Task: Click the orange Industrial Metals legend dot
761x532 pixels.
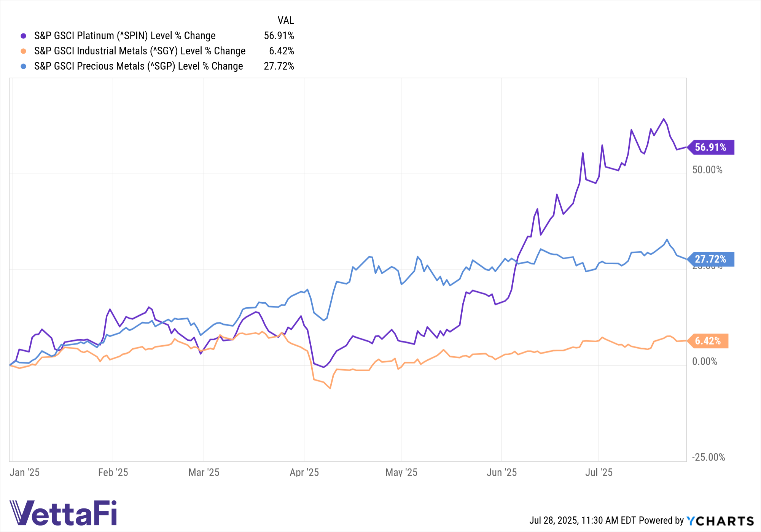Action: pos(23,51)
